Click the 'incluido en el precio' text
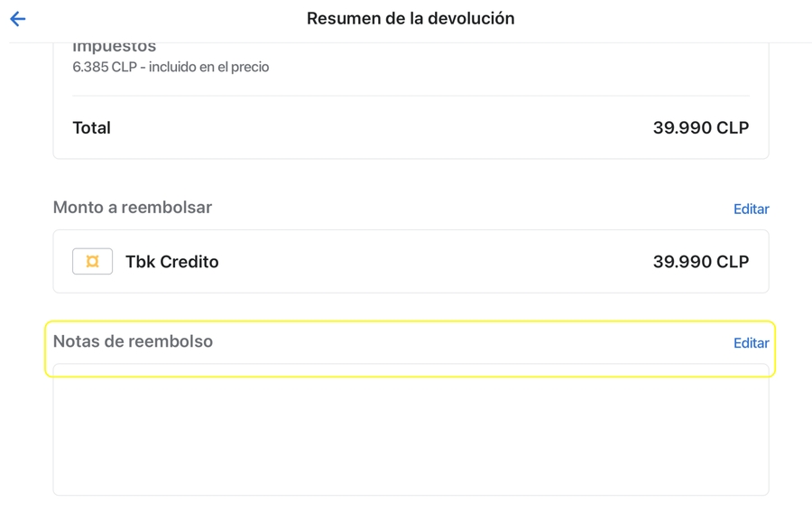 point(208,67)
